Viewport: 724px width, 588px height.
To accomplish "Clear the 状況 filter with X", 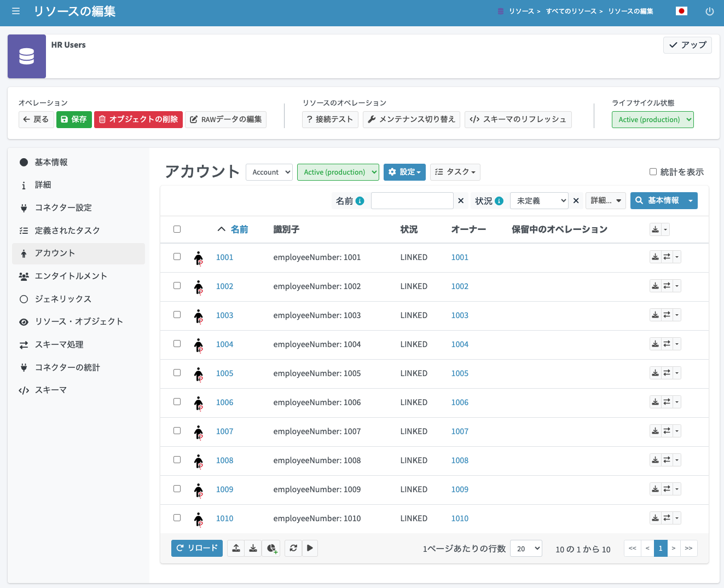I will [576, 201].
